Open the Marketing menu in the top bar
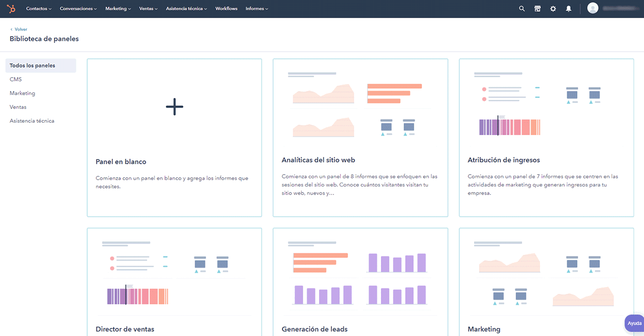Viewport: 644px width, 336px height. tap(118, 8)
